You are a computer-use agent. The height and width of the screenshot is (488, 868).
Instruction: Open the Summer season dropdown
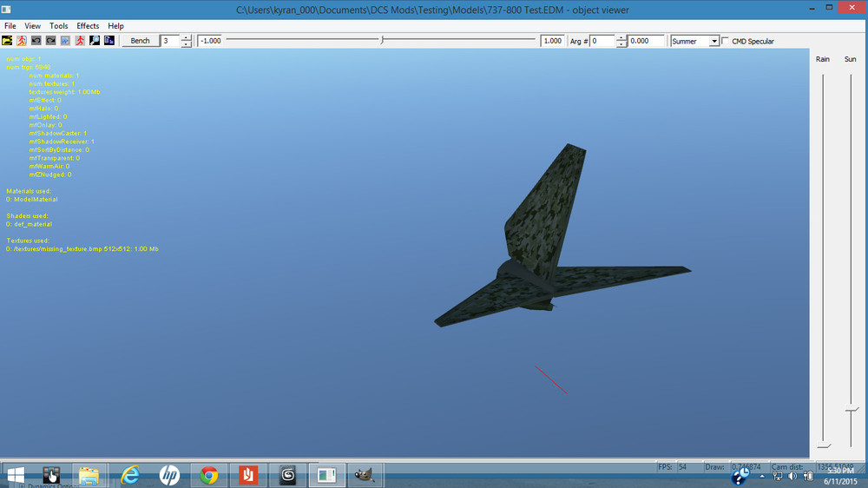pos(714,42)
